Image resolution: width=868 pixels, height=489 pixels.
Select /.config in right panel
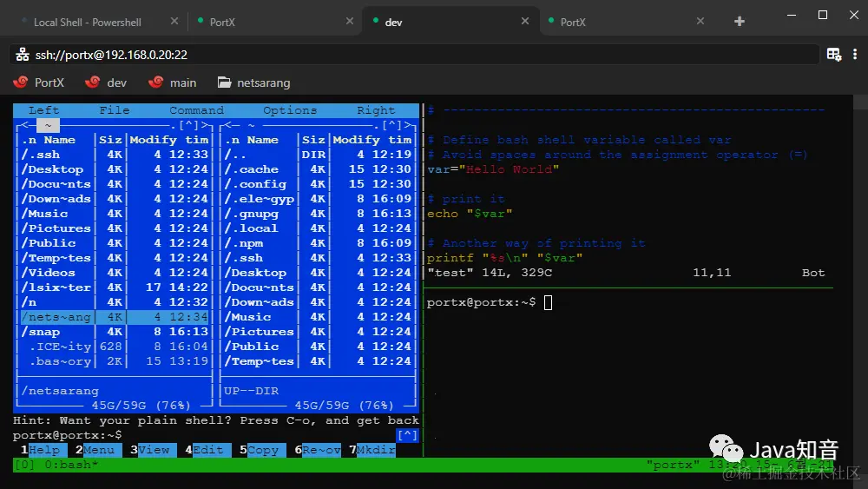tap(319, 184)
